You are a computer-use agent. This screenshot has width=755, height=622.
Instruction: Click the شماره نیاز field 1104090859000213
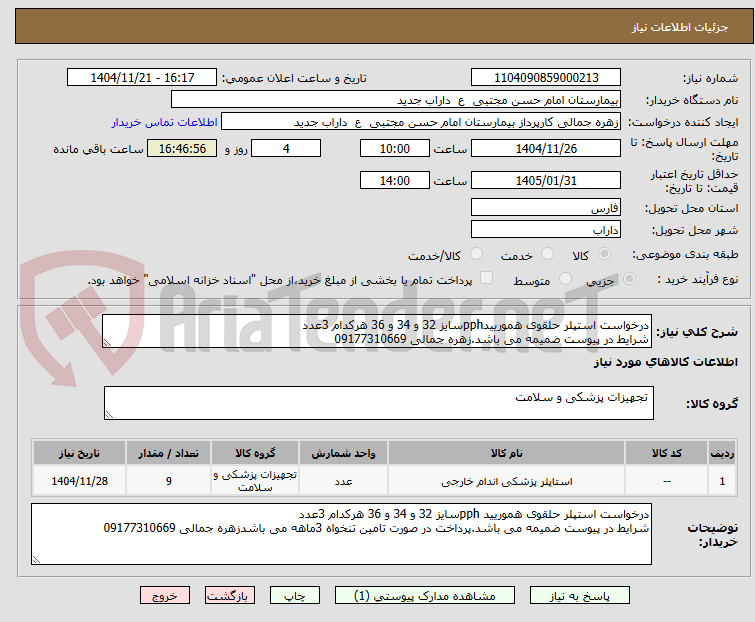pyautogui.click(x=546, y=78)
